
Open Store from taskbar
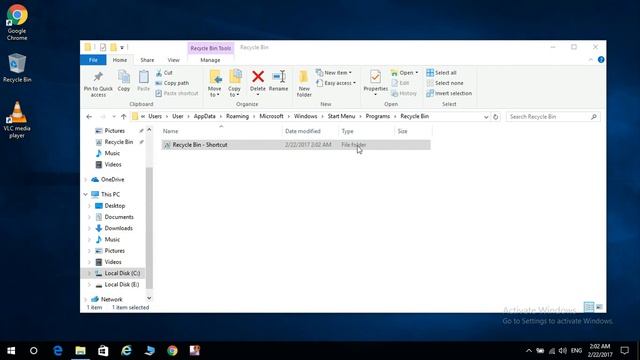click(x=103, y=351)
